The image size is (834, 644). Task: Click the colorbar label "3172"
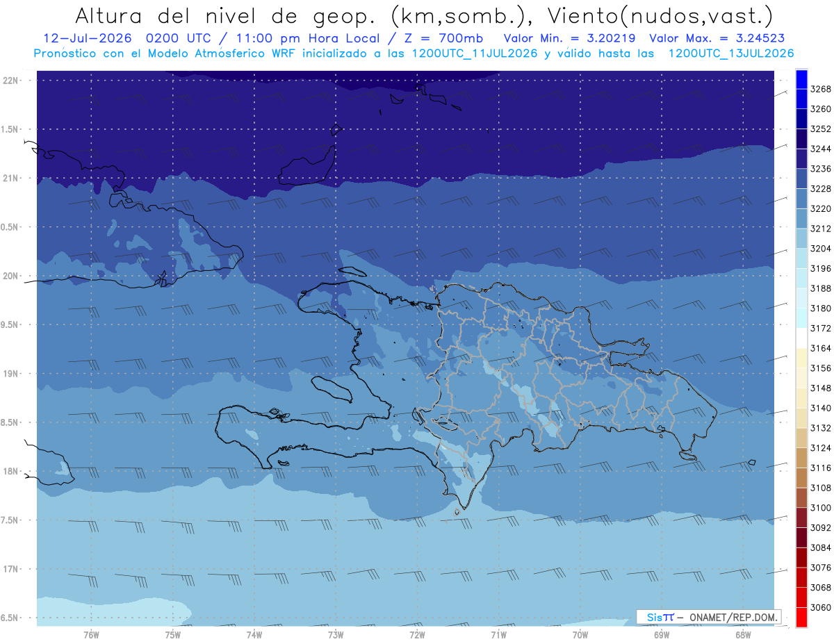tap(821, 329)
